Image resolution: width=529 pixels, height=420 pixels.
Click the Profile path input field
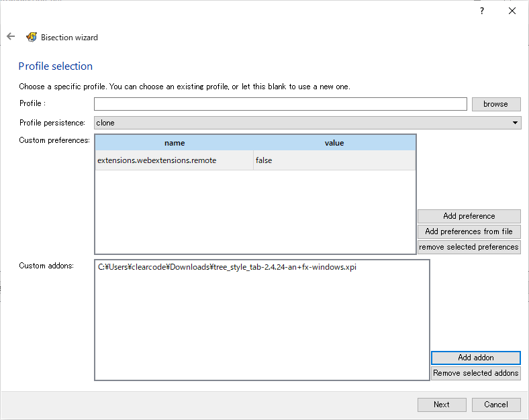(281, 104)
